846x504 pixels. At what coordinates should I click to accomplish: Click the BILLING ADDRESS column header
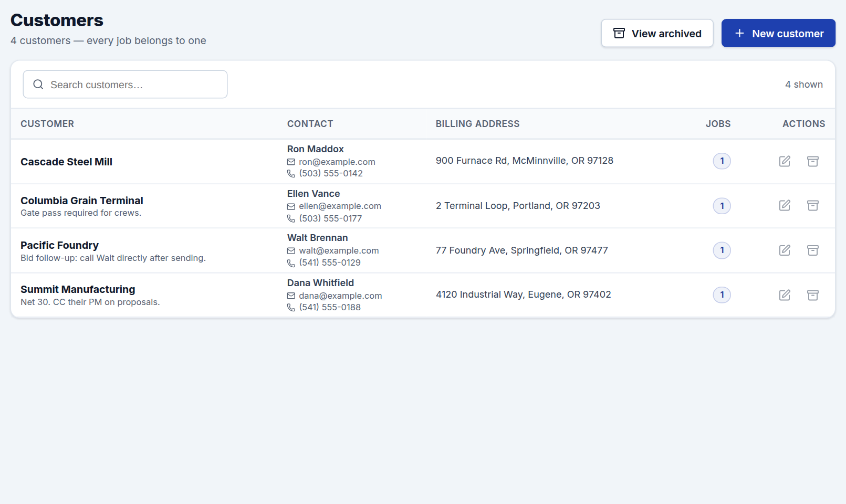(x=478, y=124)
